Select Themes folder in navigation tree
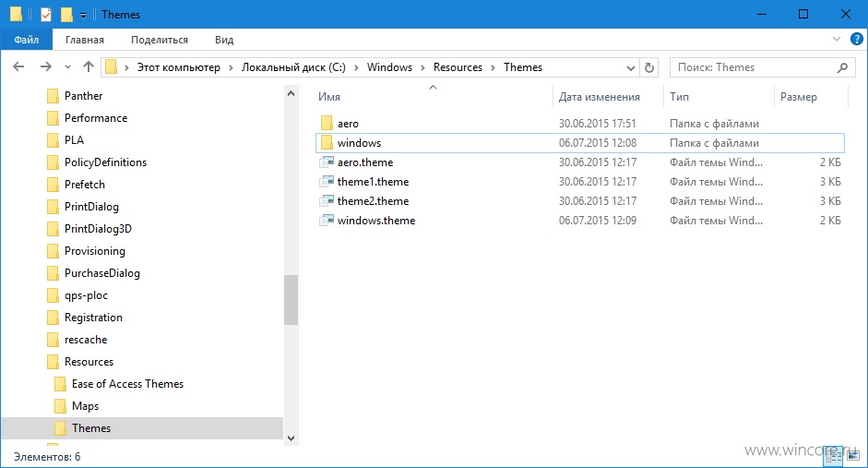This screenshot has height=468, width=868. 142,428
